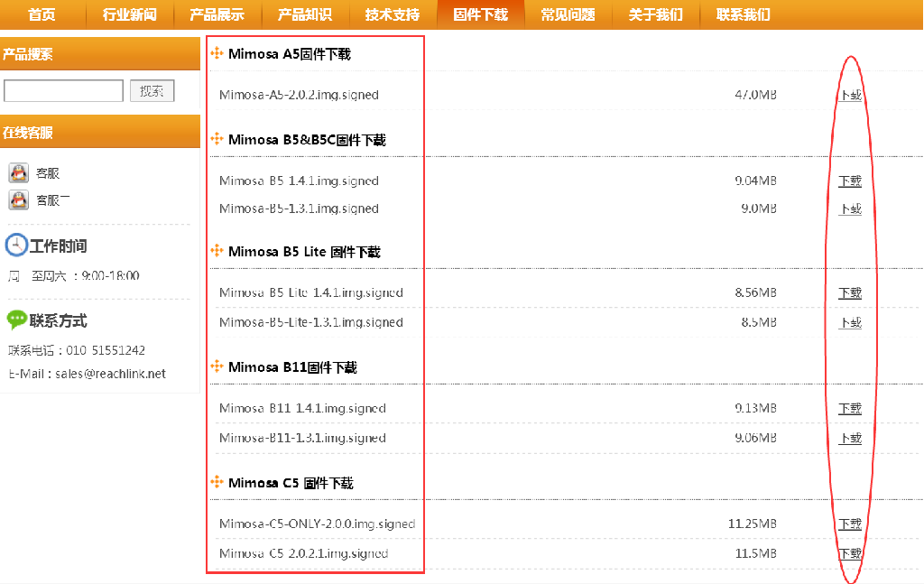
Task: Click the Mimosa A5固件下载 section heading
Action: click(x=290, y=54)
